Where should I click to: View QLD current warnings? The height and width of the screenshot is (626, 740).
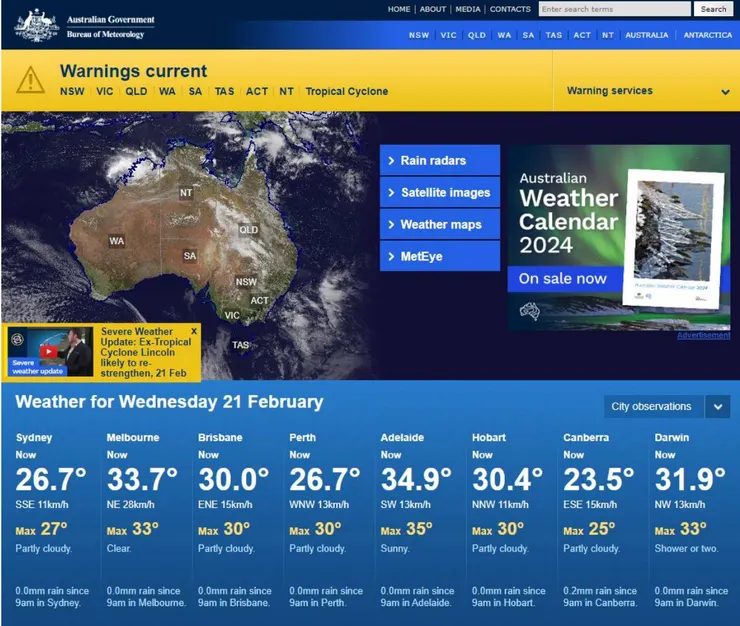click(136, 91)
